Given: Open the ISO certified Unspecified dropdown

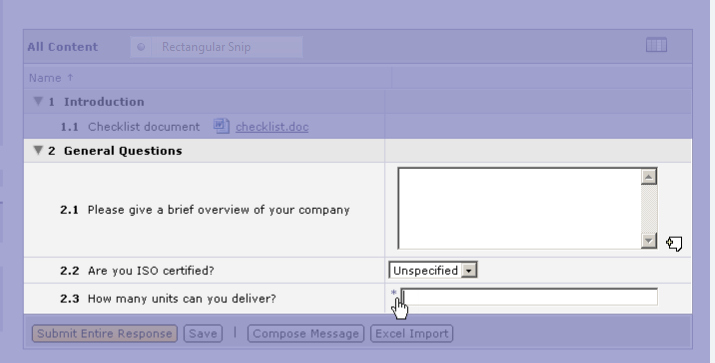Looking at the screenshot, I should pyautogui.click(x=433, y=270).
